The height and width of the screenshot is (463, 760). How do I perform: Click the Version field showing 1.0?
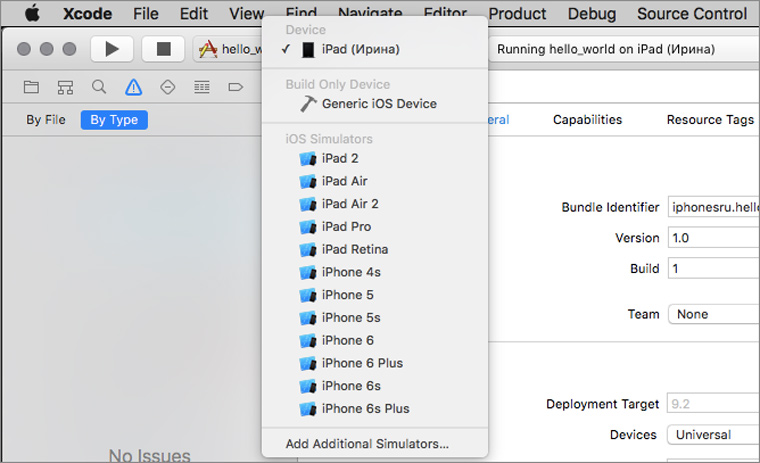[x=713, y=238]
